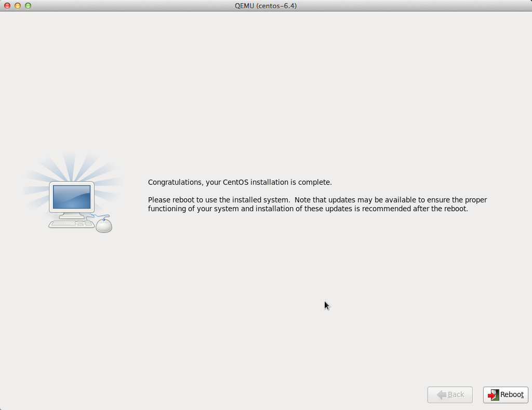The image size is (532, 410).
Task: Click the 'functioning of your system' text line
Action: pos(308,209)
